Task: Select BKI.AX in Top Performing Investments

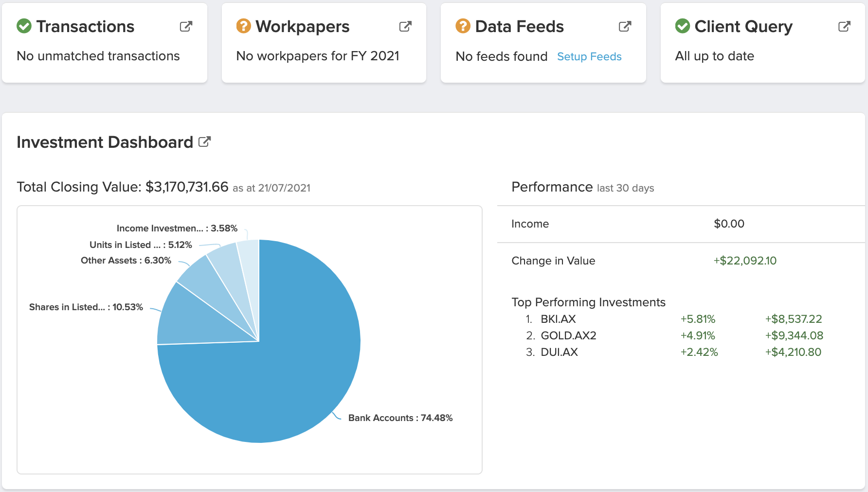Action: [558, 319]
